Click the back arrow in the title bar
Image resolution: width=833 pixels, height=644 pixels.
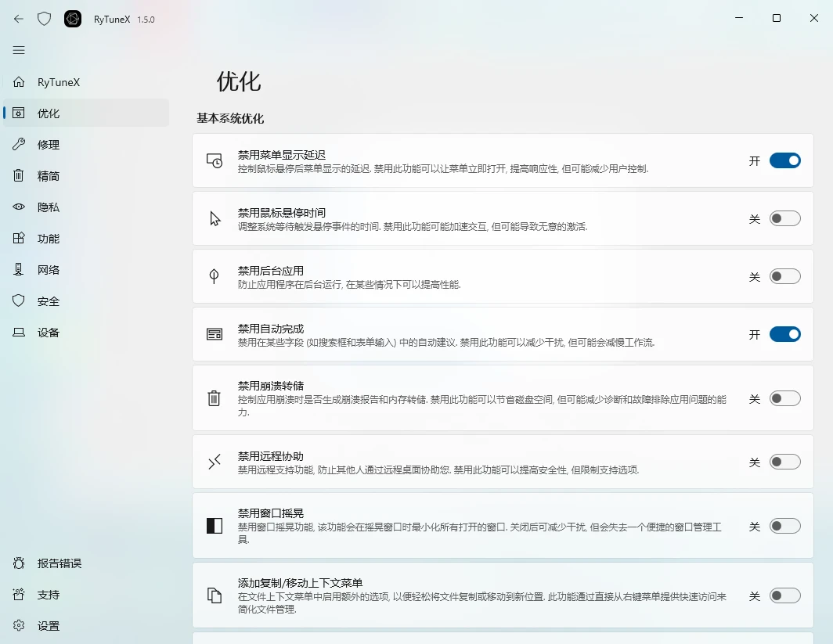coord(18,18)
